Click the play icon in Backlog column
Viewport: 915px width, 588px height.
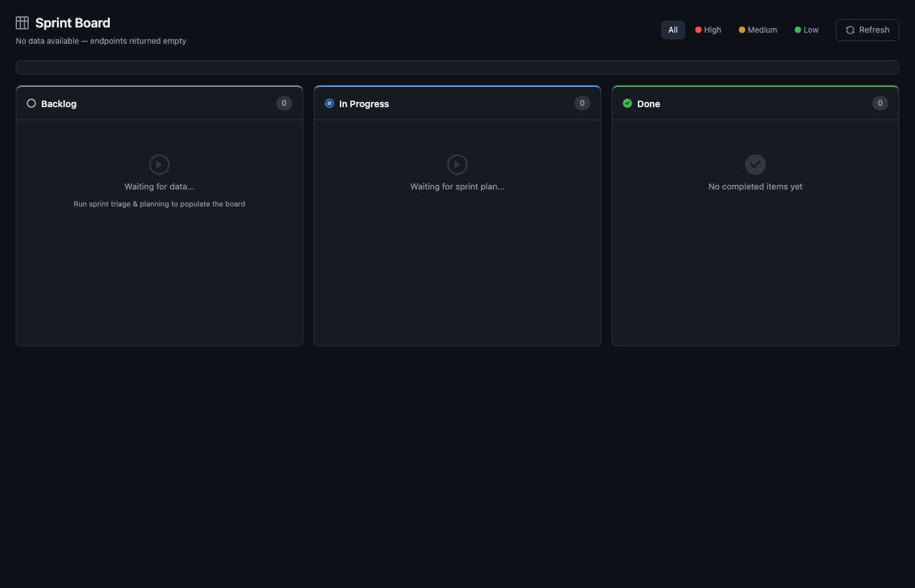click(x=159, y=165)
